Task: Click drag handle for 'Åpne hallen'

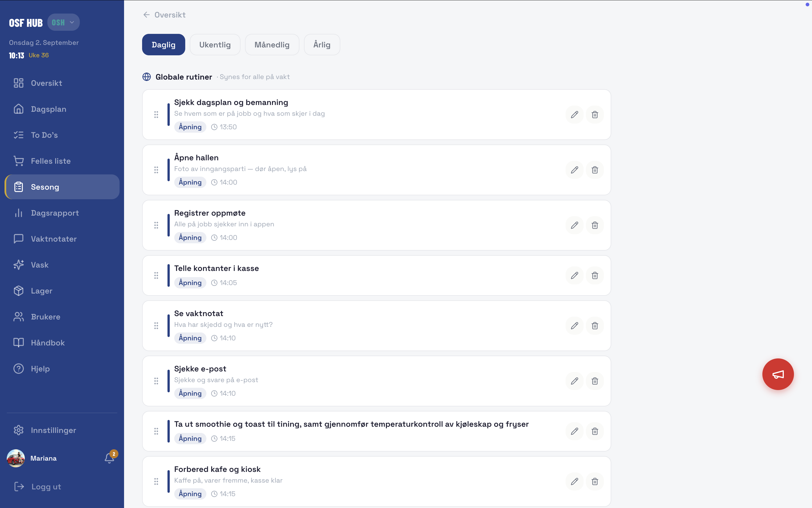Action: click(156, 170)
